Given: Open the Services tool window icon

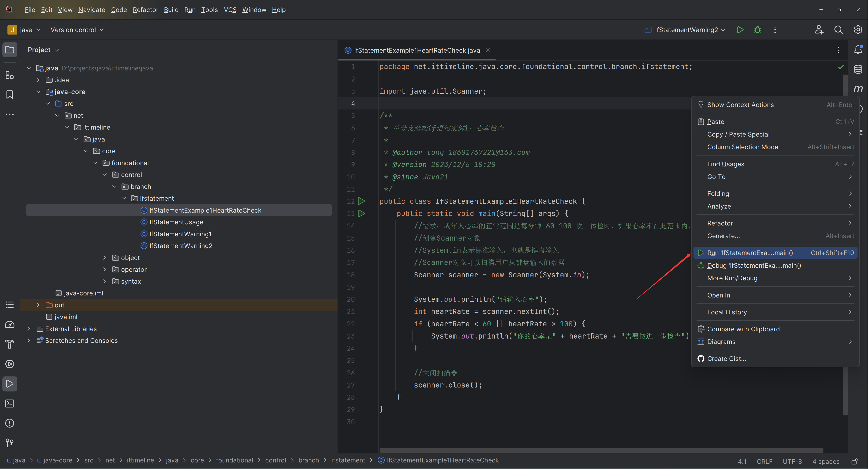Looking at the screenshot, I should tap(10, 364).
